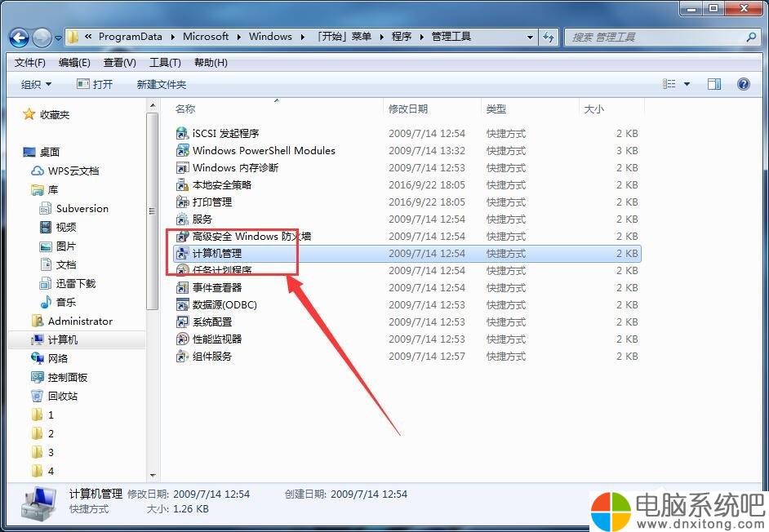Select the iSCSI 发起程序 shortcut icon
The height and width of the screenshot is (532, 769).
coord(182,133)
